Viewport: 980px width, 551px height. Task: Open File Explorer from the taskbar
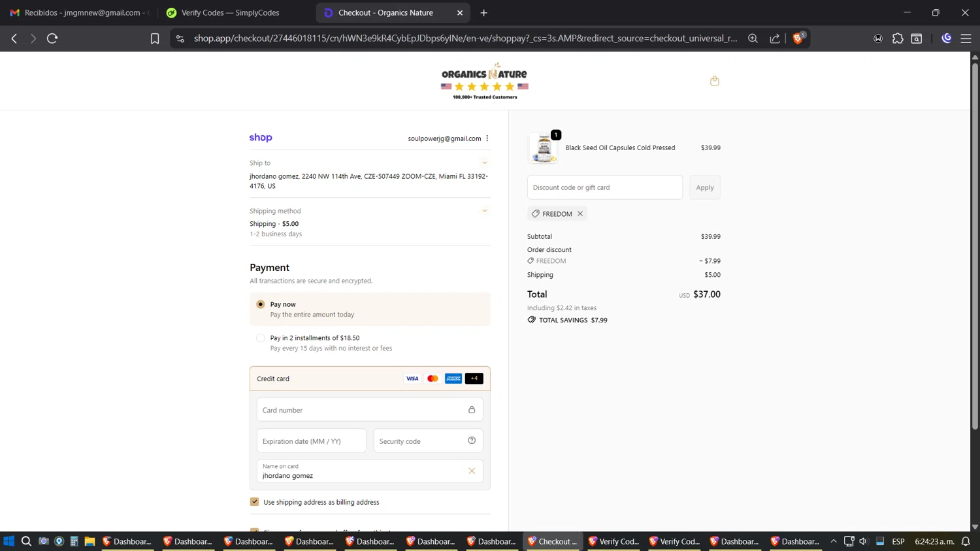90,541
